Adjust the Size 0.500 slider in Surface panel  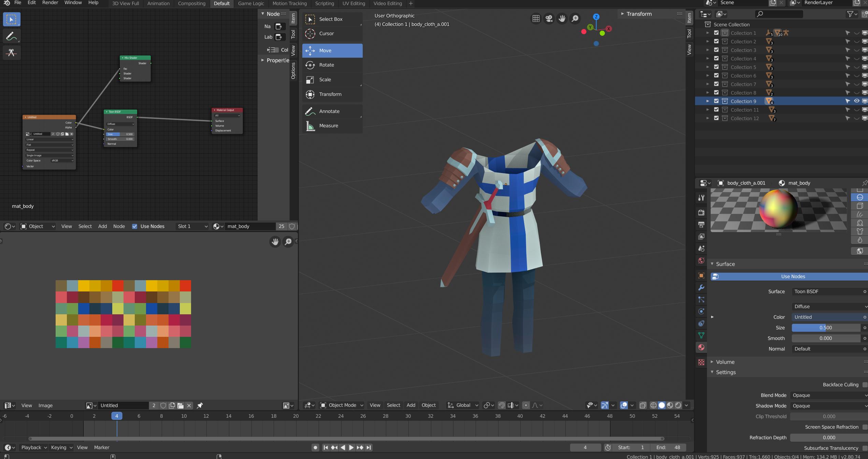826,328
